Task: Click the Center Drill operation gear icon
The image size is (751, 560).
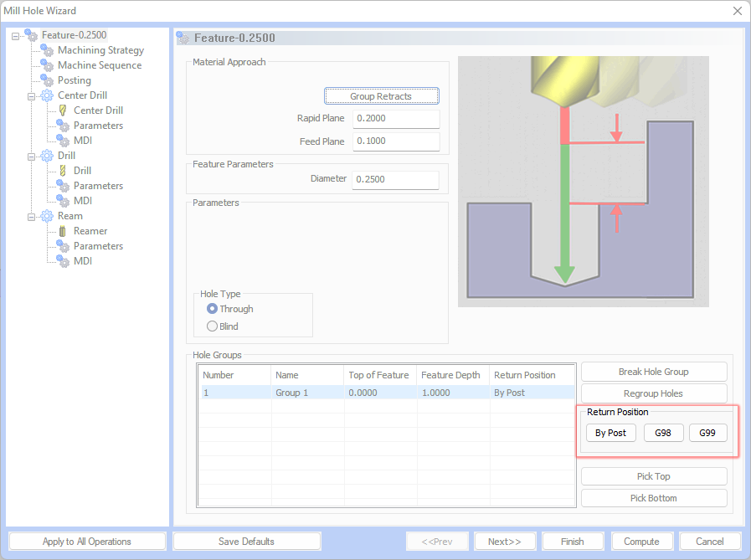Action: pyautogui.click(x=47, y=95)
